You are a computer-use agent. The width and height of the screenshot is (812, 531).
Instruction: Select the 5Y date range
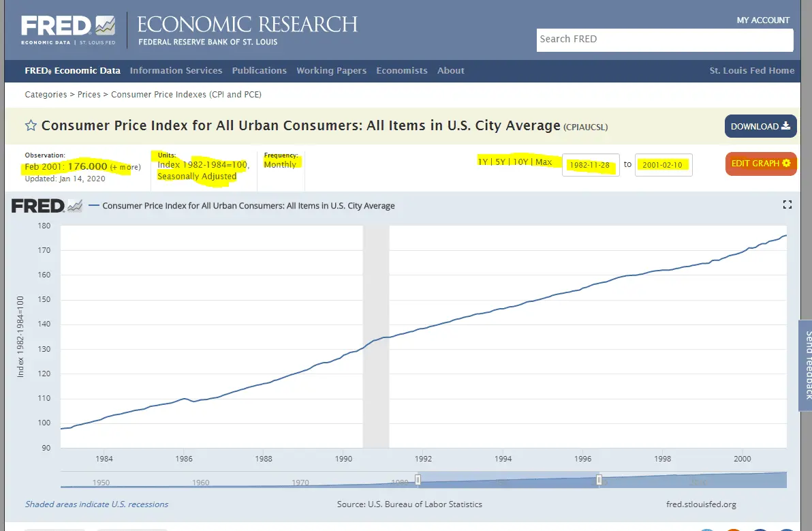click(x=501, y=162)
